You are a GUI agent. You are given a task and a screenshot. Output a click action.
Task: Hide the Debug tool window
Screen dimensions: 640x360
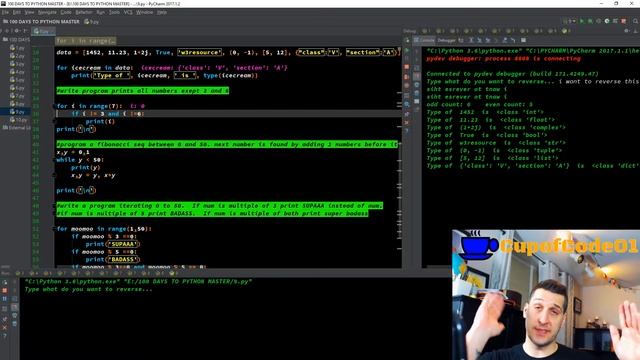[636, 31]
